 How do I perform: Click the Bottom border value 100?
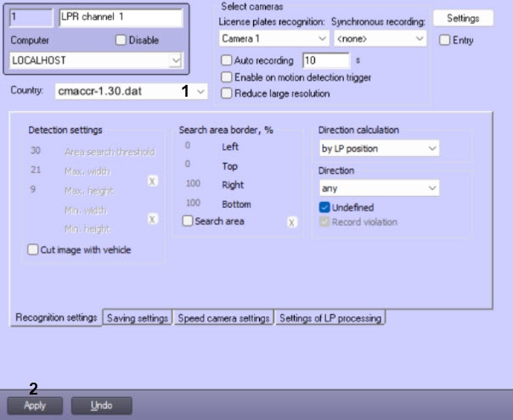[x=193, y=203]
